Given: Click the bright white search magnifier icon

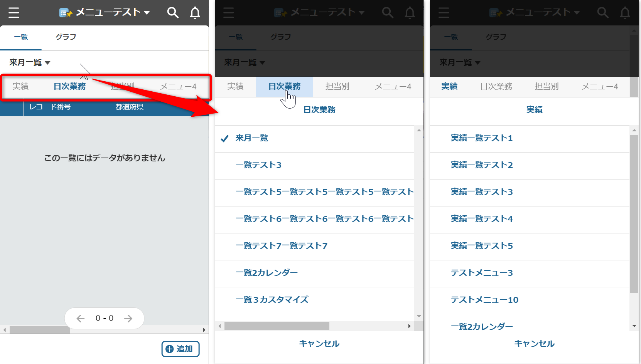Looking at the screenshot, I should click(172, 13).
